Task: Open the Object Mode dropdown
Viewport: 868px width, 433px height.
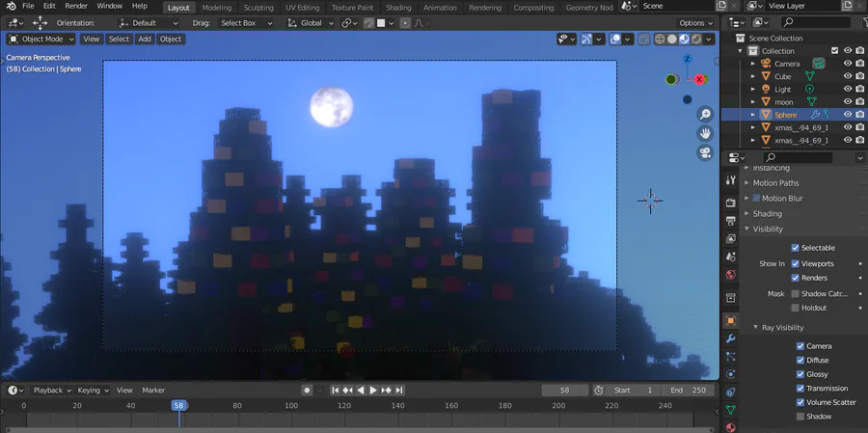Action: pos(41,39)
